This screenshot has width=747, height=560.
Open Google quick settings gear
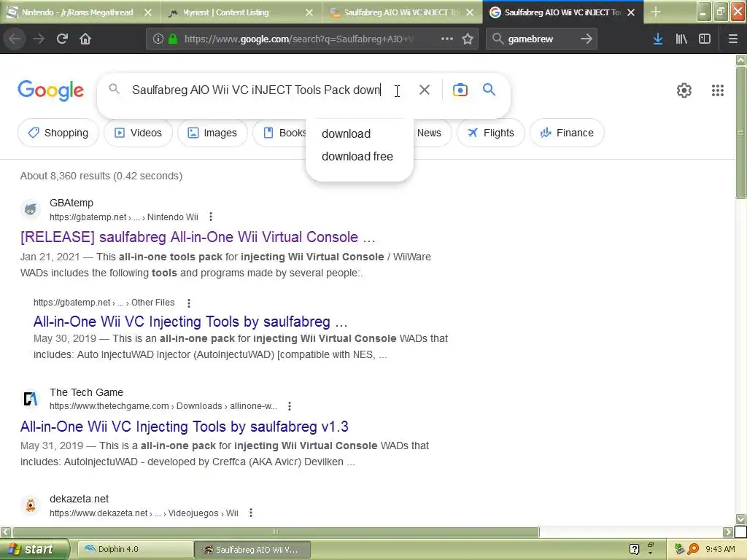click(684, 90)
